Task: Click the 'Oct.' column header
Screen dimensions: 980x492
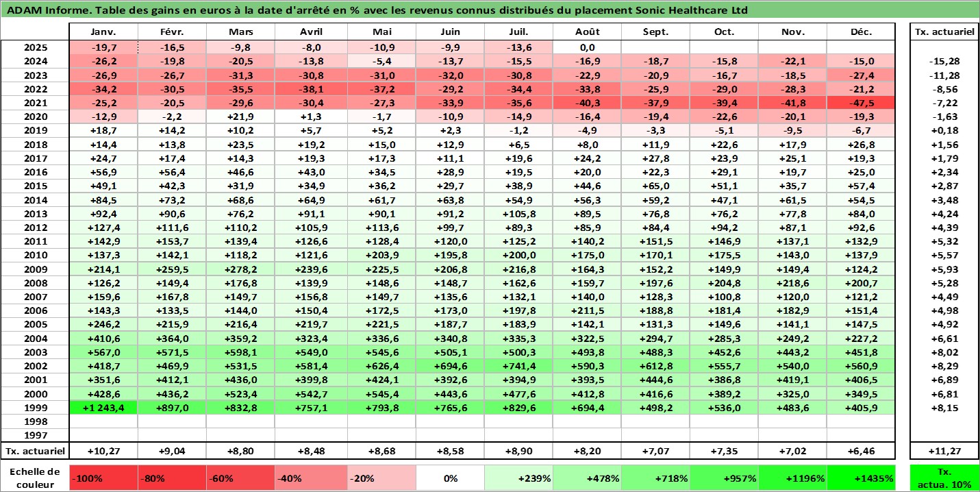Action: 724,32
